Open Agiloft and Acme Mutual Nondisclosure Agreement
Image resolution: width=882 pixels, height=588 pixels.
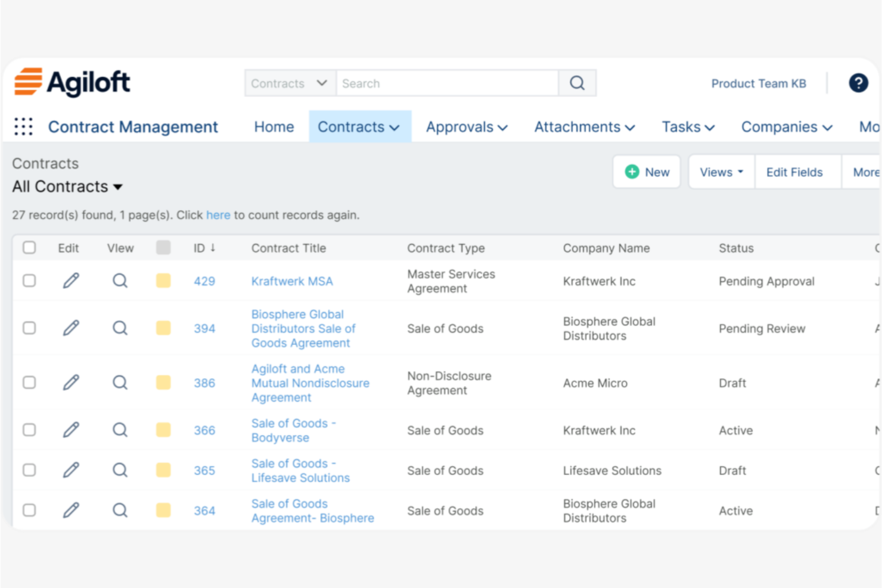click(310, 383)
